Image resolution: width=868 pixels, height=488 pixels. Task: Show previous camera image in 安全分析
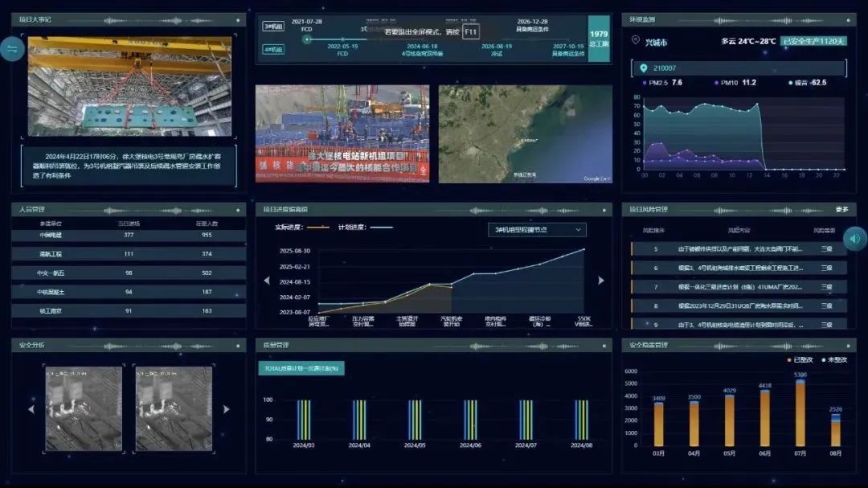[31, 409]
